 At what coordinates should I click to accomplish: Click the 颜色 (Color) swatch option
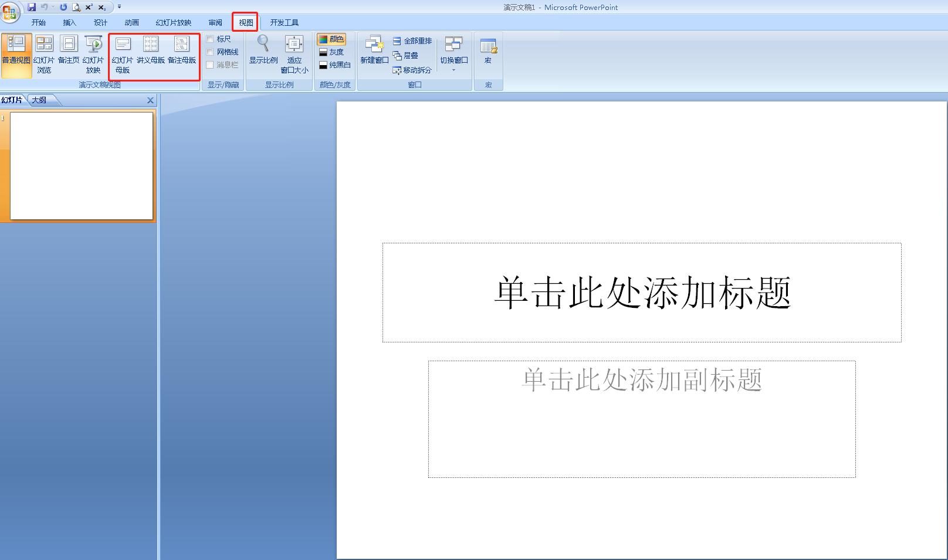click(333, 38)
